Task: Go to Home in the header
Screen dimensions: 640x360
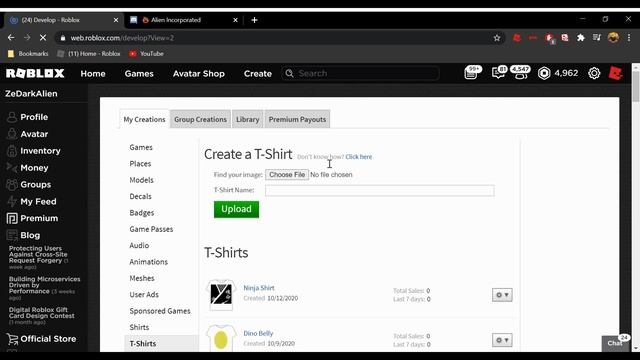Action: point(93,73)
